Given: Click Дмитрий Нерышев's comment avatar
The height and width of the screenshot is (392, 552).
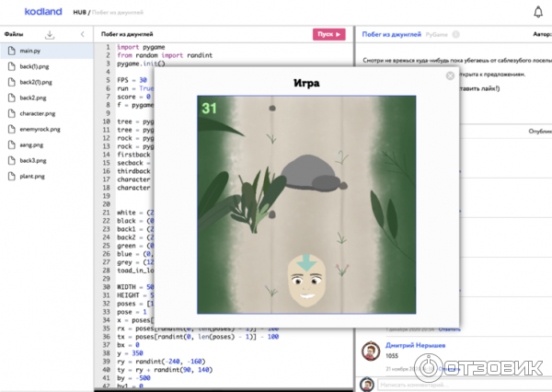Looking at the screenshot, I should (371, 352).
